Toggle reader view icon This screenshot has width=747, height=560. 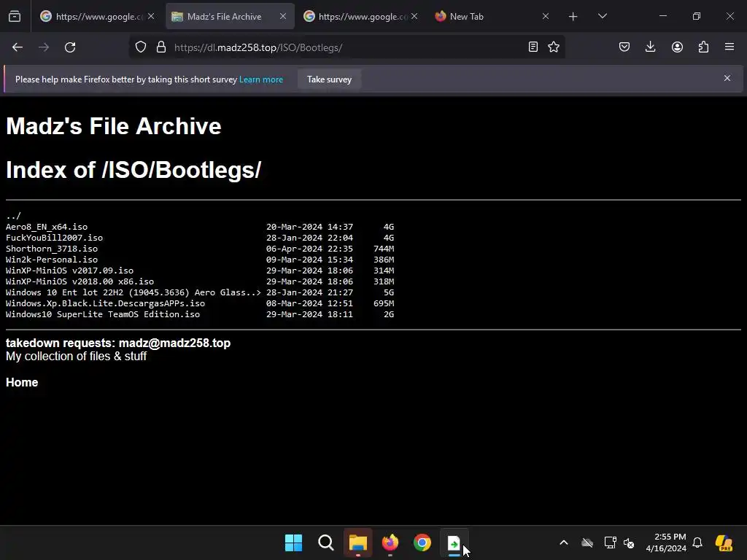click(x=533, y=47)
